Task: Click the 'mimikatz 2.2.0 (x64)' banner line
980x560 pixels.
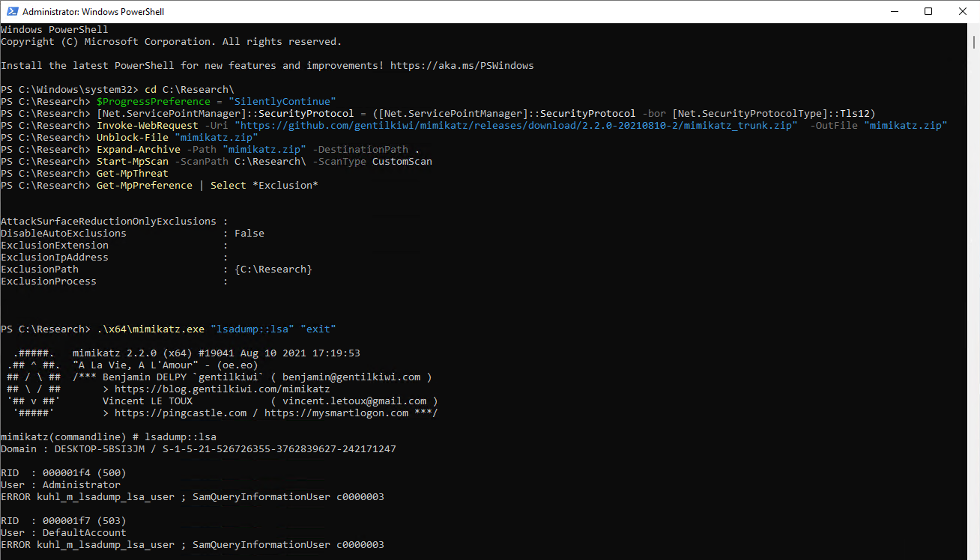Action: click(x=217, y=353)
